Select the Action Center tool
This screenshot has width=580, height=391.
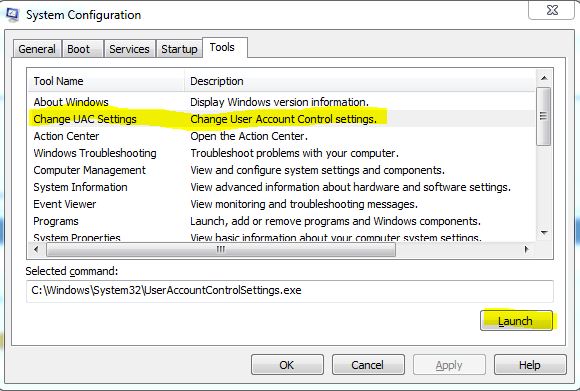[x=281, y=136]
